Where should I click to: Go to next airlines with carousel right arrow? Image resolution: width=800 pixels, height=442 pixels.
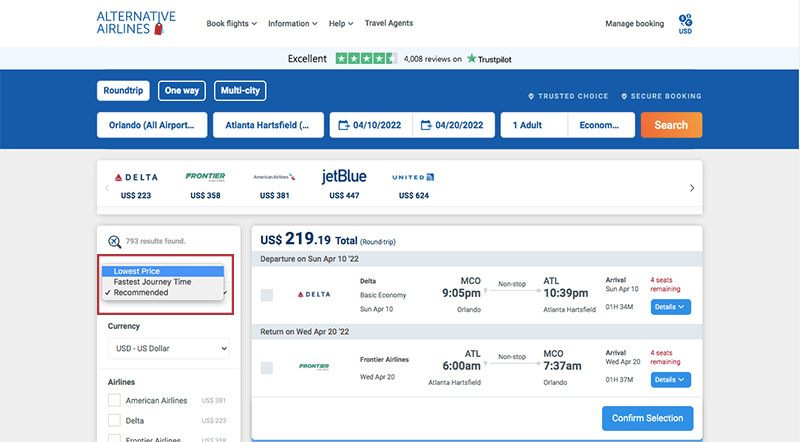coord(692,188)
